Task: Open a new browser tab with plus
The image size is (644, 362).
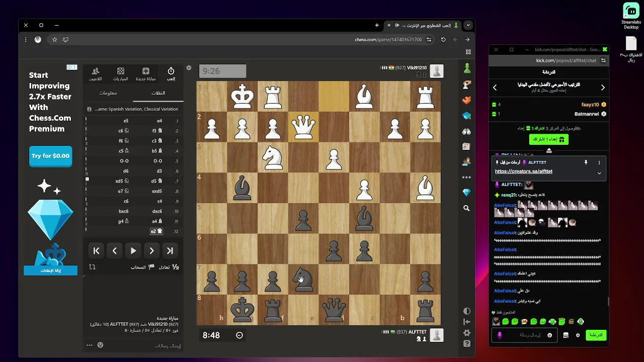Action: [377, 25]
